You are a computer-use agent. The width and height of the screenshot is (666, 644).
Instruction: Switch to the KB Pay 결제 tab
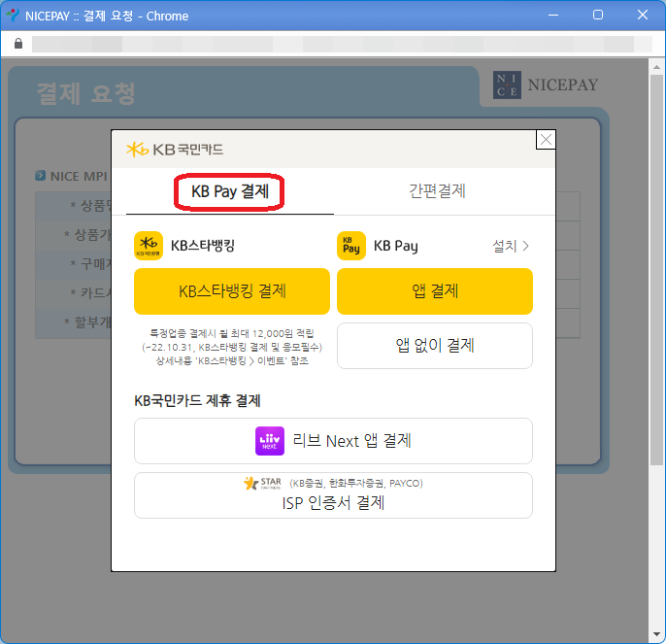[x=230, y=191]
